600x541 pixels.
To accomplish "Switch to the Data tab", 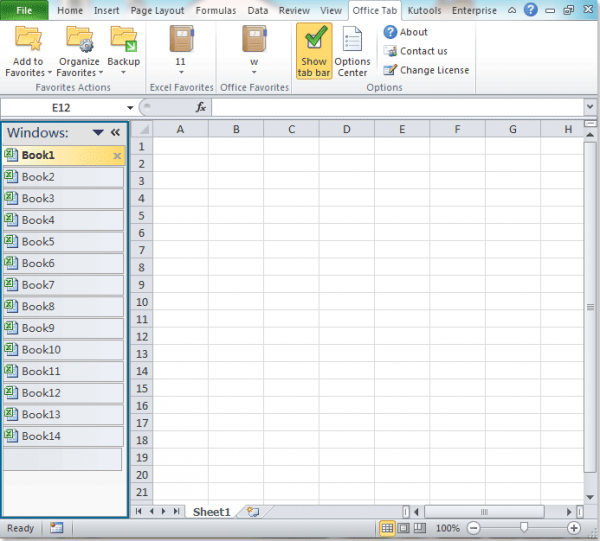I will [x=258, y=11].
